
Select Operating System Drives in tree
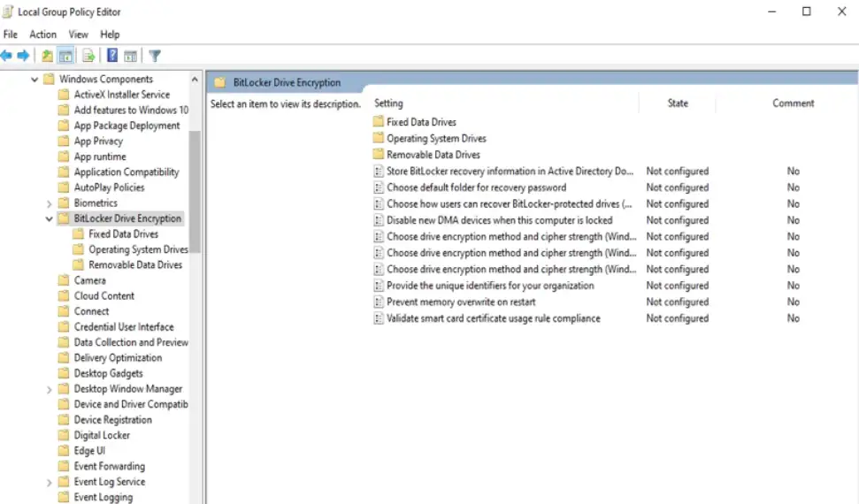tap(138, 249)
